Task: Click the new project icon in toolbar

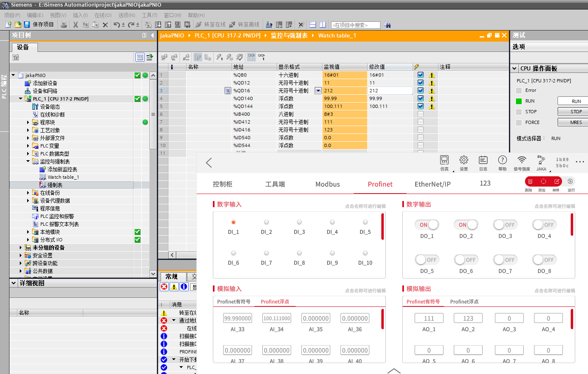Action: pyautogui.click(x=8, y=25)
